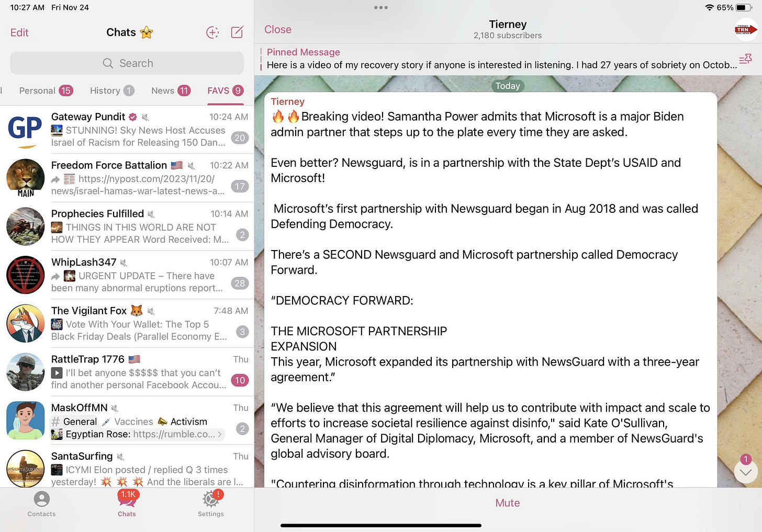The image size is (762, 532).
Task: Click The Vigilant Fox badge 3
Action: click(242, 332)
